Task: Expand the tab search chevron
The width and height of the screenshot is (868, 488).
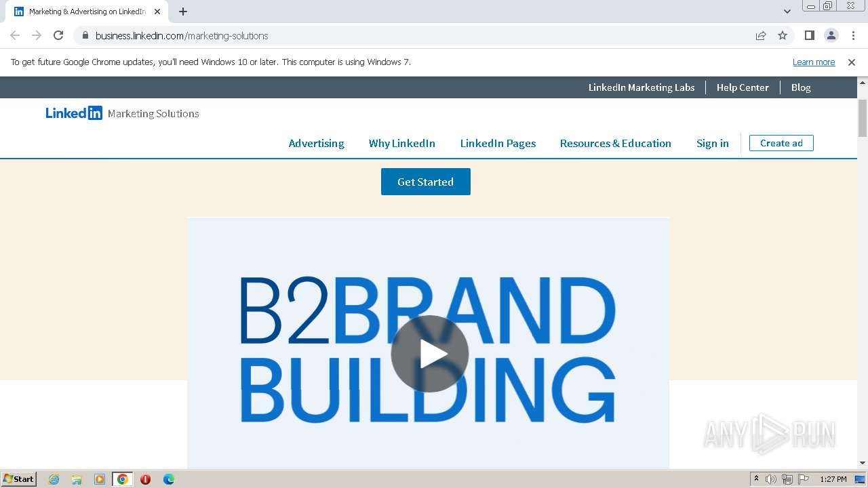Action: (787, 12)
